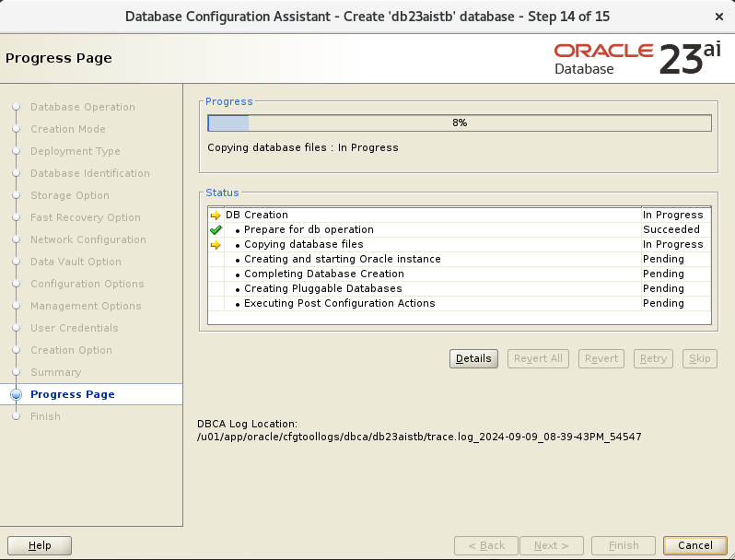Click the DB Creation in-progress arrow icon
Image resolution: width=735 pixels, height=560 pixels.
[216, 216]
